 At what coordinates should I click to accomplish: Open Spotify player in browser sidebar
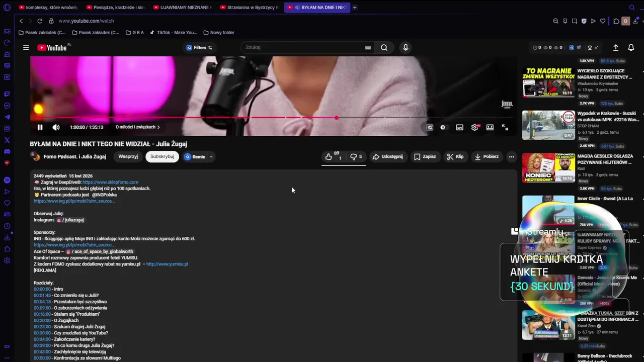point(7,180)
